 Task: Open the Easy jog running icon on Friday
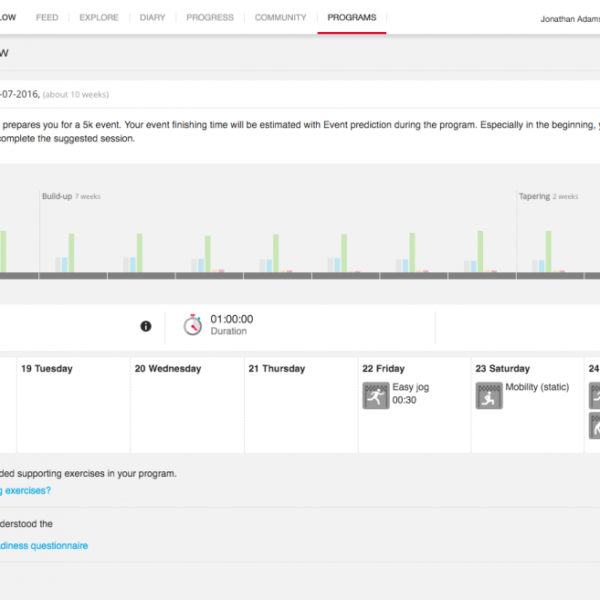[375, 396]
